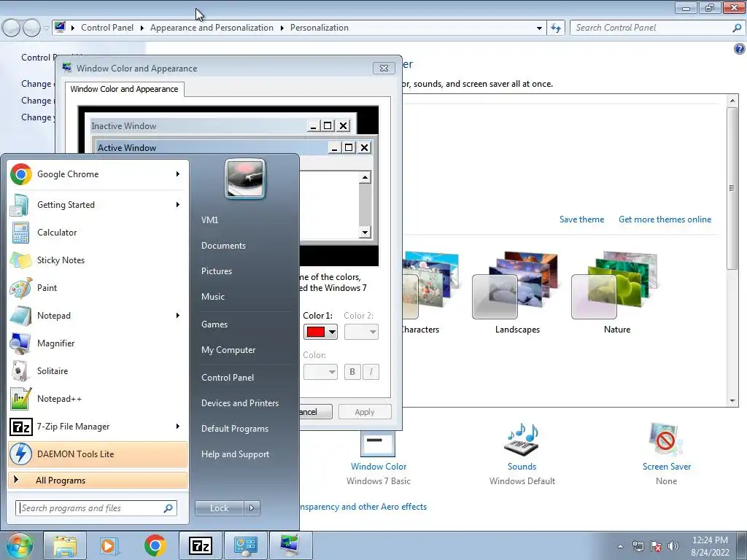The height and width of the screenshot is (560, 747).
Task: Open Windows Media Player from taskbar
Action: point(108,545)
